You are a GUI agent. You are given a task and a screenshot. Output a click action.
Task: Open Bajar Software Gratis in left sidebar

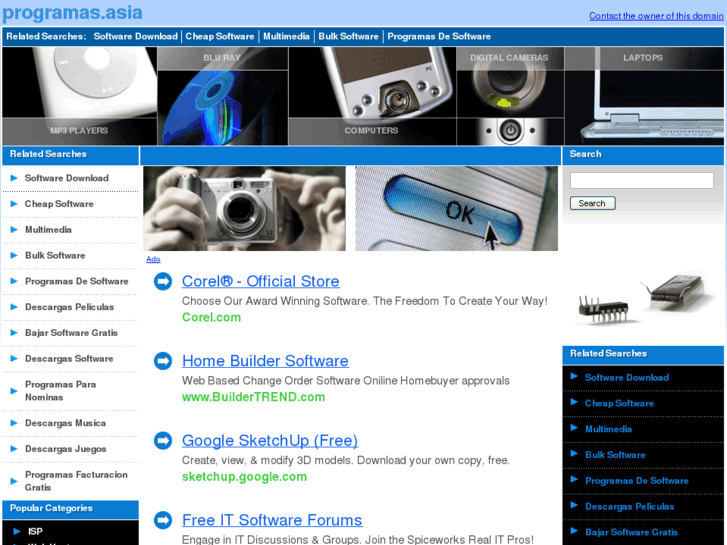click(71, 333)
